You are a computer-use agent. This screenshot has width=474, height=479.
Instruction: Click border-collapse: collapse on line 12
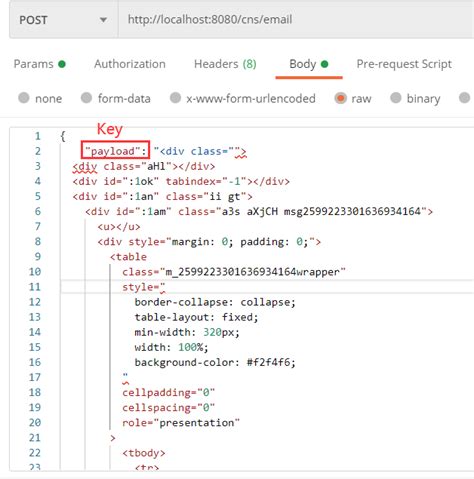pos(215,302)
